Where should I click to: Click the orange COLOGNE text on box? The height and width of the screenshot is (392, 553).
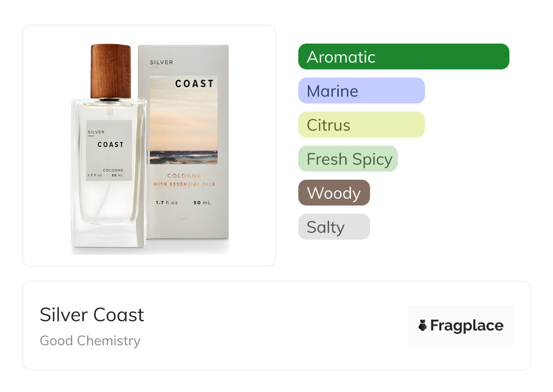coord(184,176)
